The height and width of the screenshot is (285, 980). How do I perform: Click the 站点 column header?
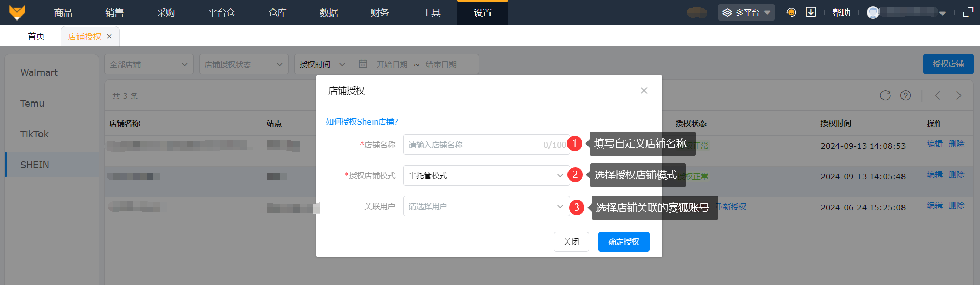click(x=274, y=123)
